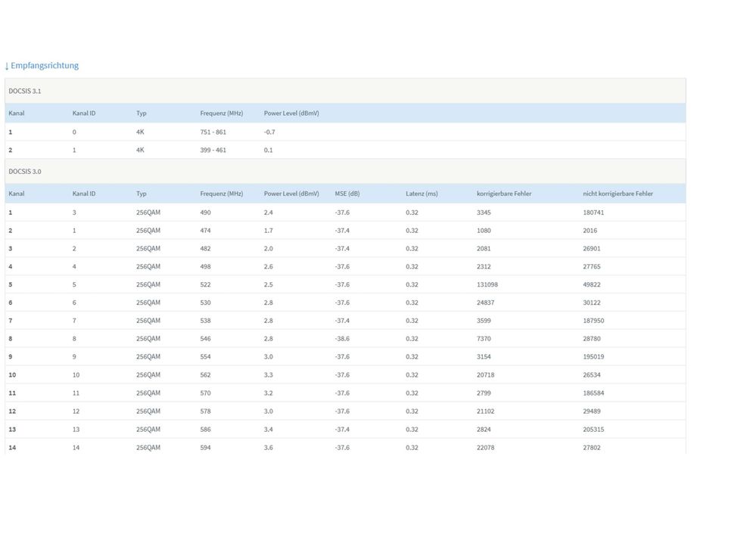
Task: Select correctable error value 3154
Action: click(x=484, y=357)
